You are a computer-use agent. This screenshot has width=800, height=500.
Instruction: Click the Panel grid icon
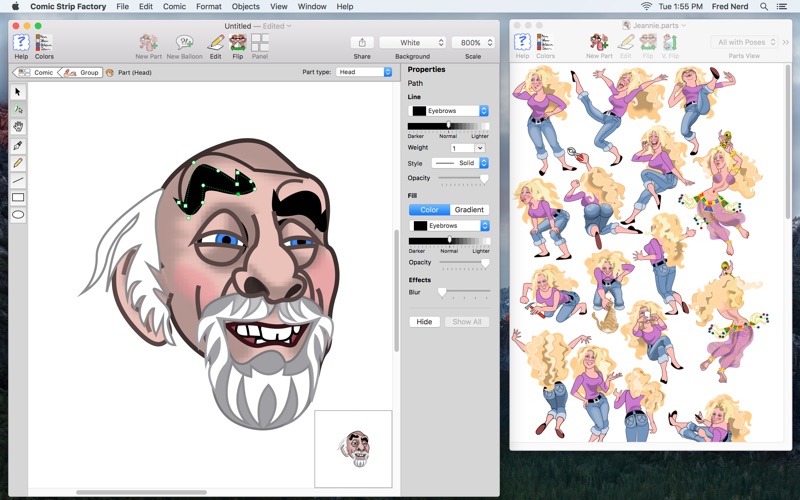click(x=260, y=42)
